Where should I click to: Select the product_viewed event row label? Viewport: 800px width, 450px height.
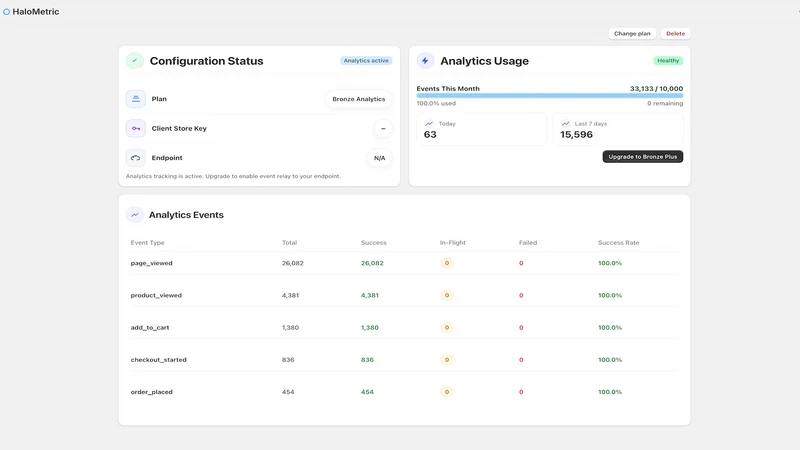pyautogui.click(x=156, y=295)
